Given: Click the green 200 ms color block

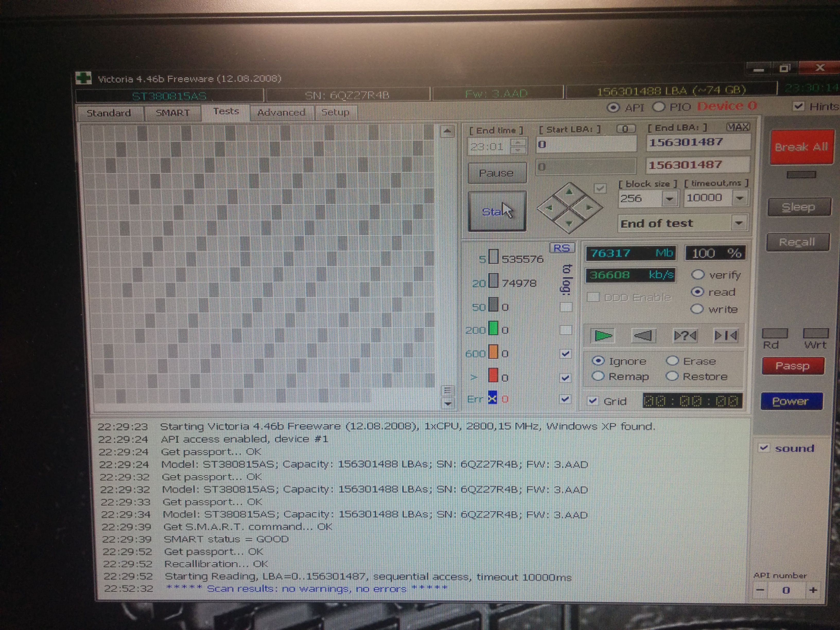Looking at the screenshot, I should tap(493, 328).
